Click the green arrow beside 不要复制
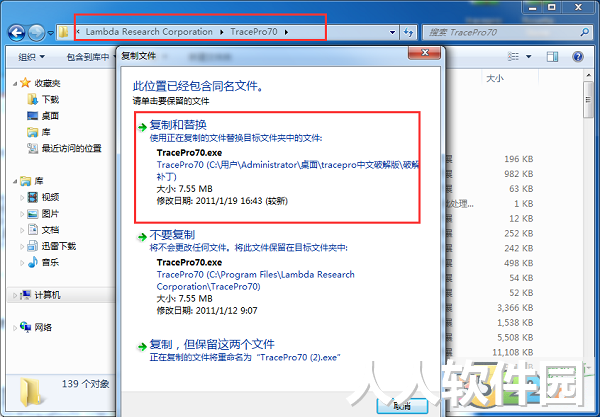600x417 pixels. tap(142, 237)
